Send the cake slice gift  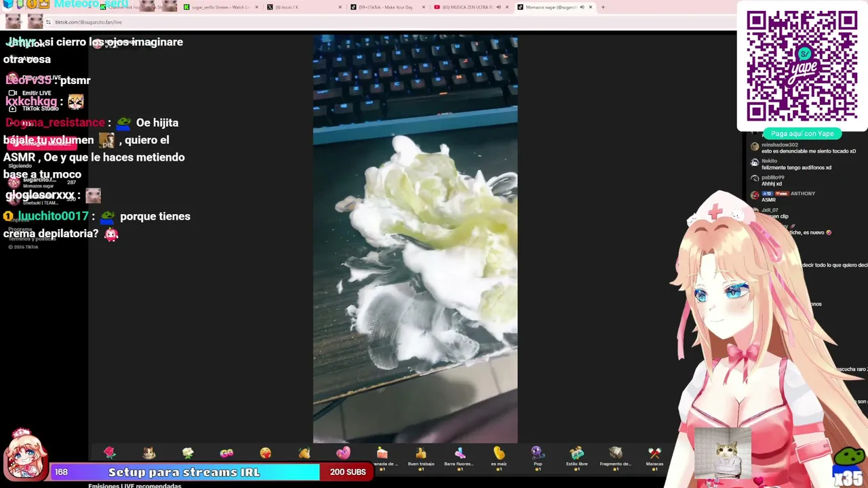[382, 457]
